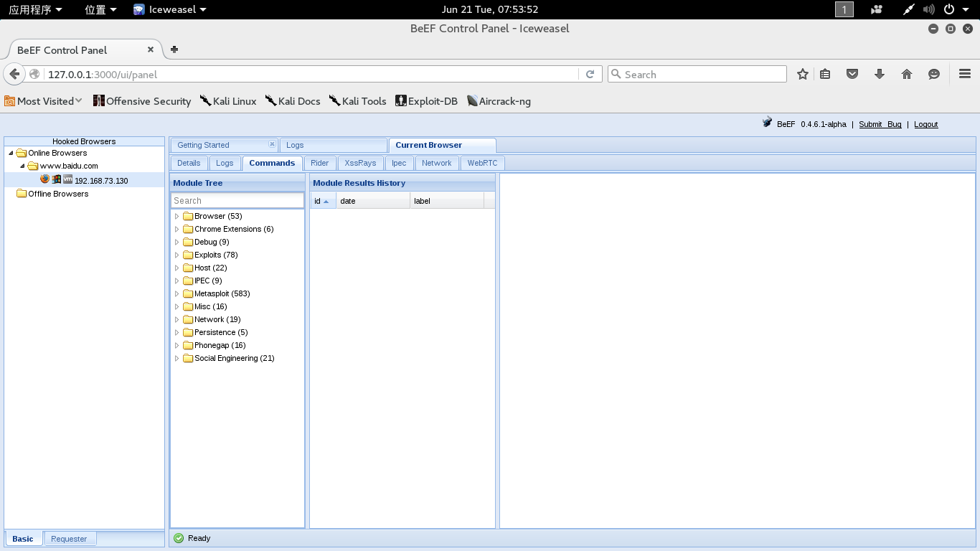Click the Module Tree search field
The height and width of the screenshot is (551, 980).
point(237,201)
